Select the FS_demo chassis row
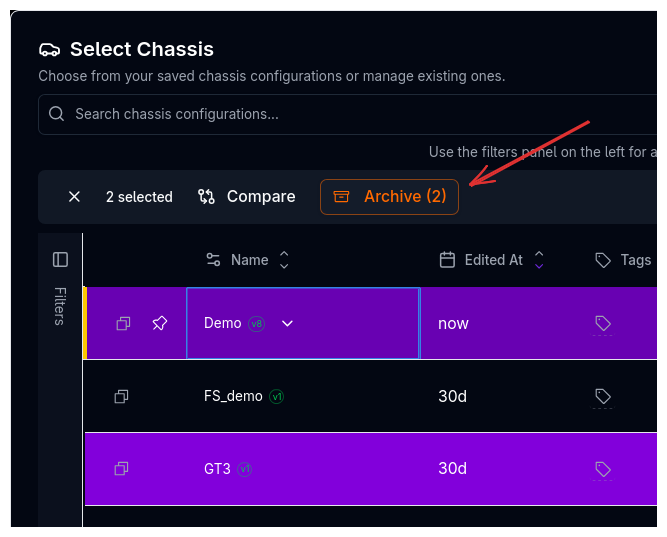 pos(330,396)
